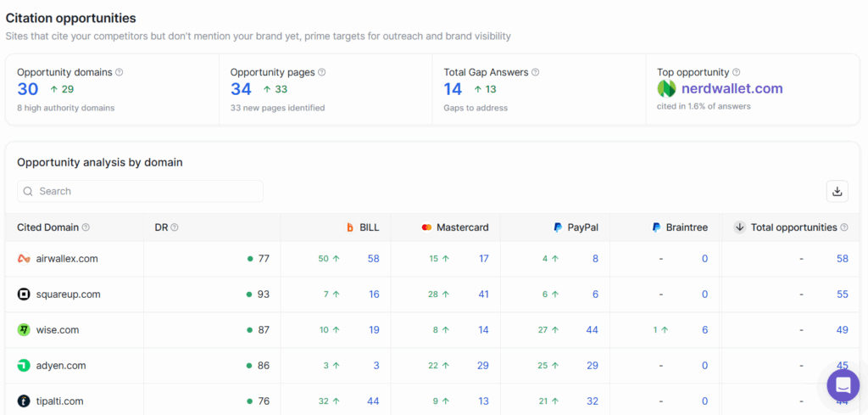Click airwallex.com DR value 77
The height and width of the screenshot is (415, 868).
(x=264, y=258)
